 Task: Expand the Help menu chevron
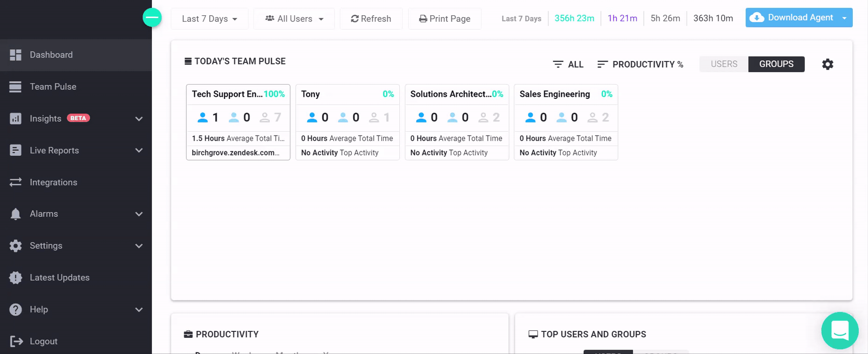click(x=139, y=310)
